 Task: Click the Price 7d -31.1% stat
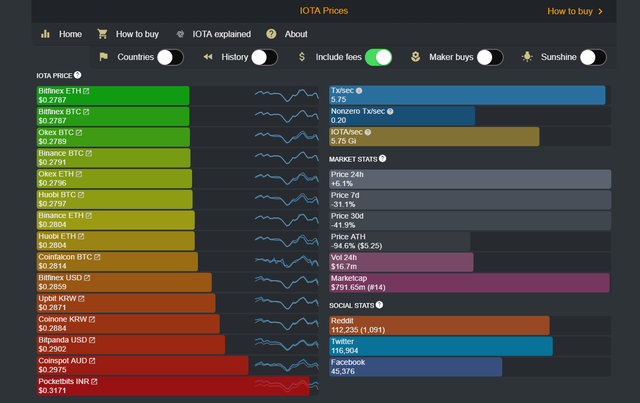click(470, 200)
